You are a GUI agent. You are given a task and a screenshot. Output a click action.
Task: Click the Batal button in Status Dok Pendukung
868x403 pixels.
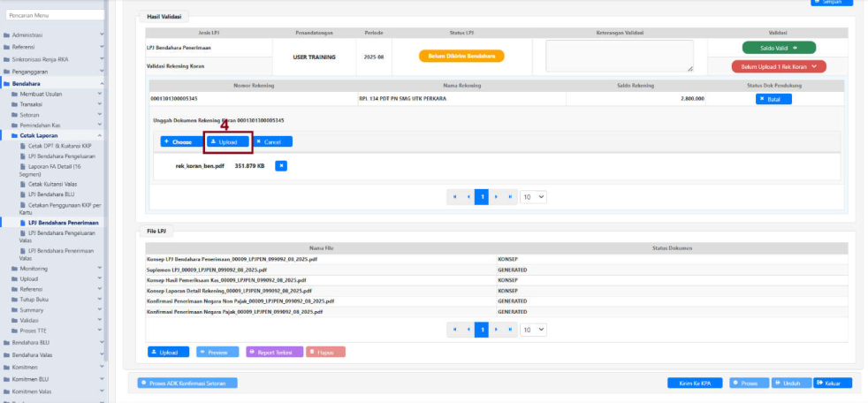coord(773,99)
